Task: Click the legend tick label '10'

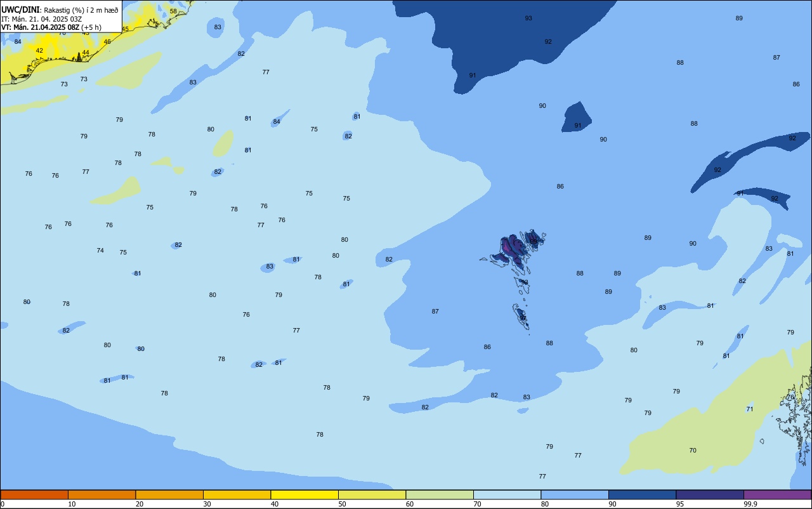Action: point(72,504)
